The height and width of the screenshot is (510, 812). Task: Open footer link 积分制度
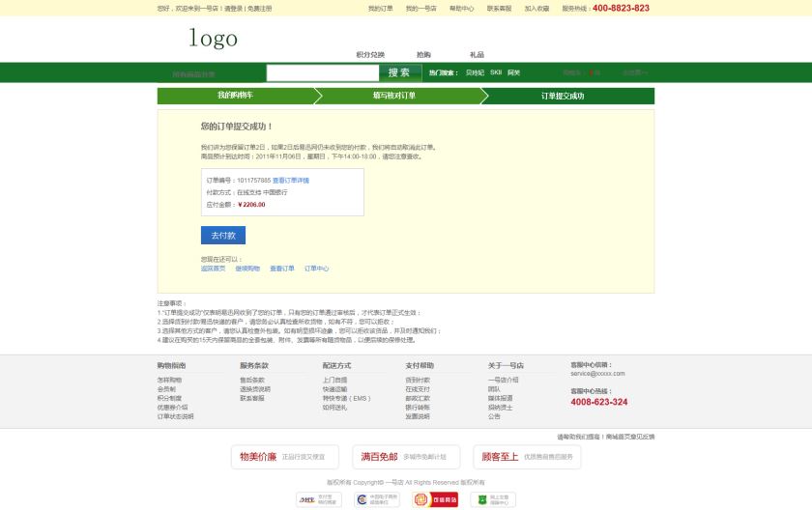click(x=170, y=398)
